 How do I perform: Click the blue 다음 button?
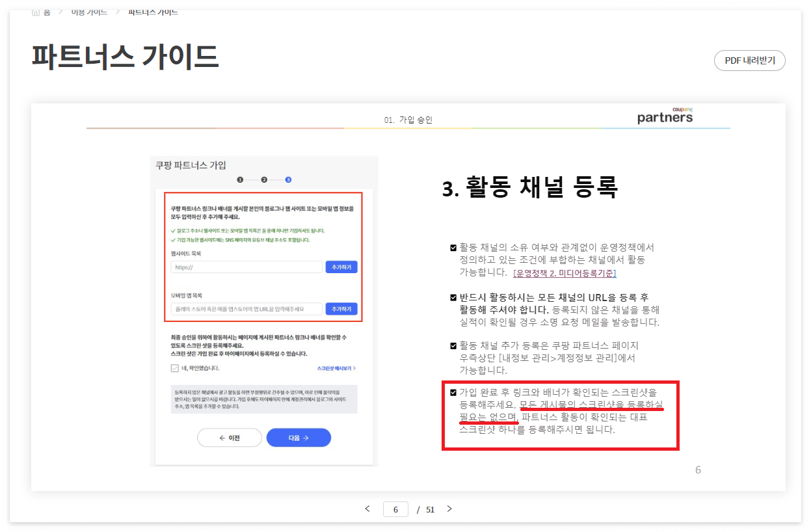(x=299, y=438)
